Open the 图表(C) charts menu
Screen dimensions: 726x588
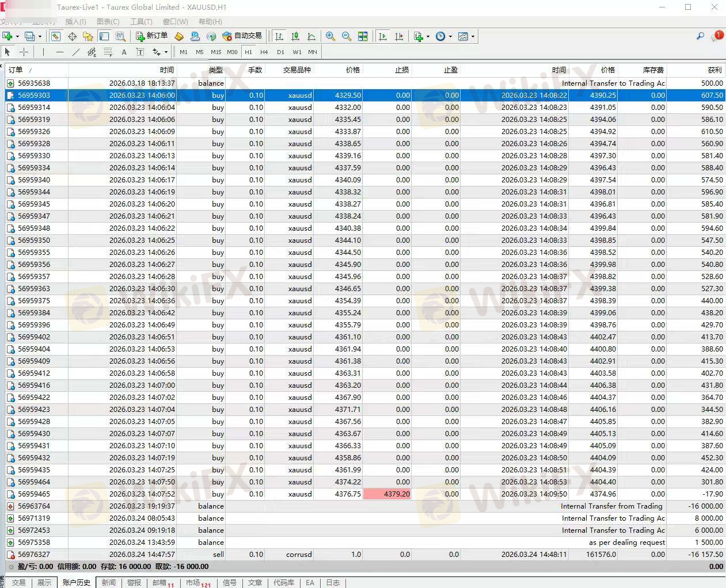pos(108,22)
